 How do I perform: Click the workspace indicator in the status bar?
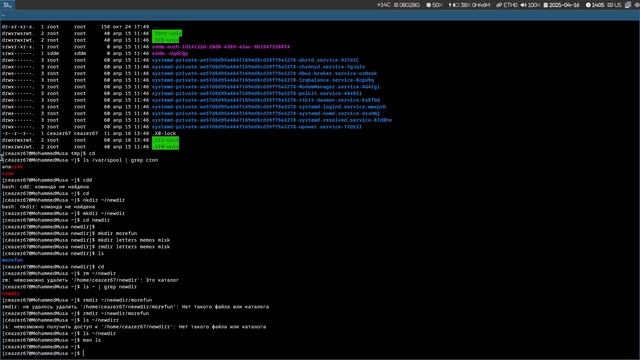tap(7, 4)
